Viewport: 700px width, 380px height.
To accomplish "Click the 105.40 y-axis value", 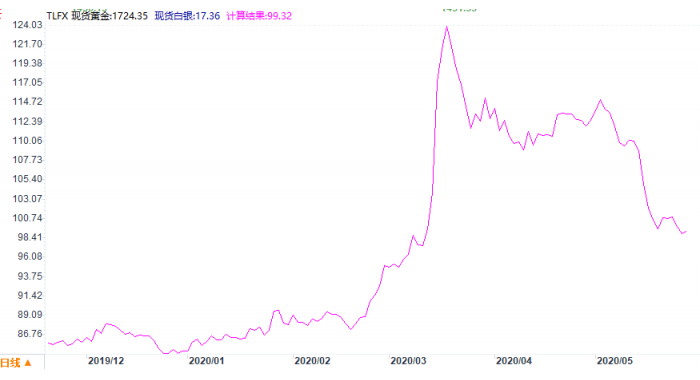I will coord(27,179).
